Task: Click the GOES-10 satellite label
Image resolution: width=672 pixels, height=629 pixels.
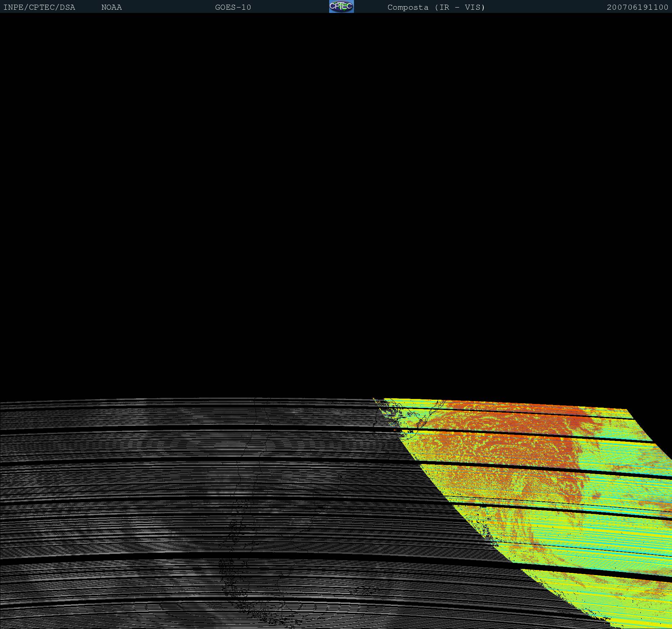Action: pos(233,7)
